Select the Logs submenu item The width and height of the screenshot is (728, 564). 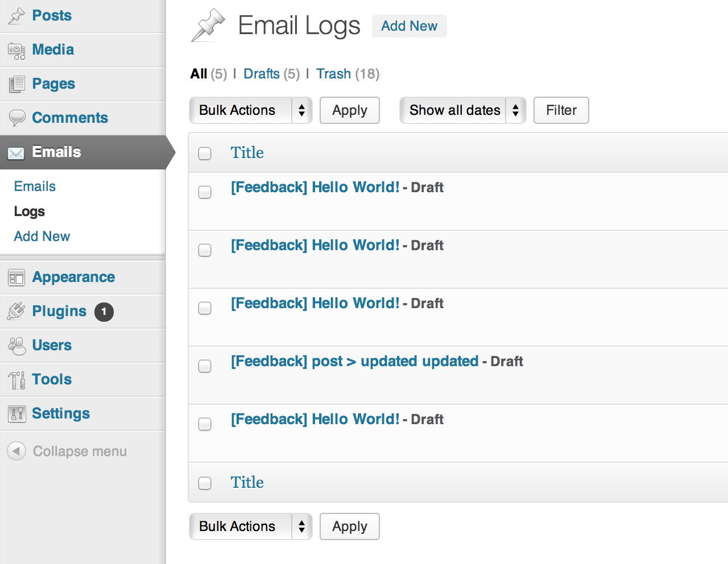pos(30,212)
